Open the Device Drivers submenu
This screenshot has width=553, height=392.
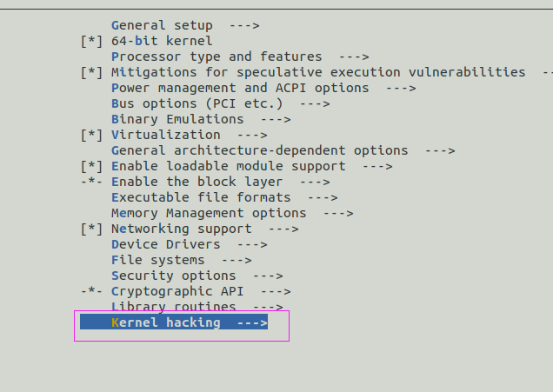pos(189,244)
